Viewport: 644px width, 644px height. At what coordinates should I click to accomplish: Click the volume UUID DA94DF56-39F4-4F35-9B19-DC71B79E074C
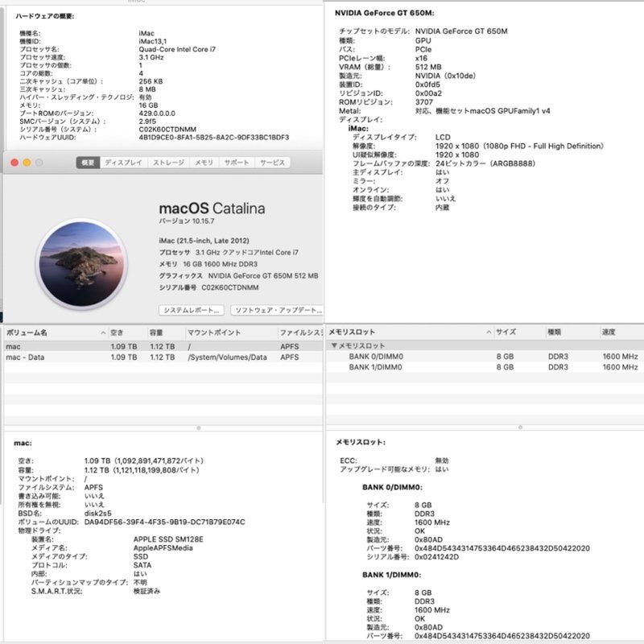tap(165, 522)
